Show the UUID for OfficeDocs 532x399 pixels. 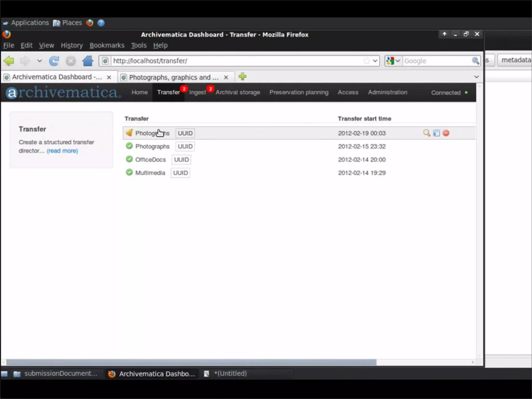click(181, 159)
